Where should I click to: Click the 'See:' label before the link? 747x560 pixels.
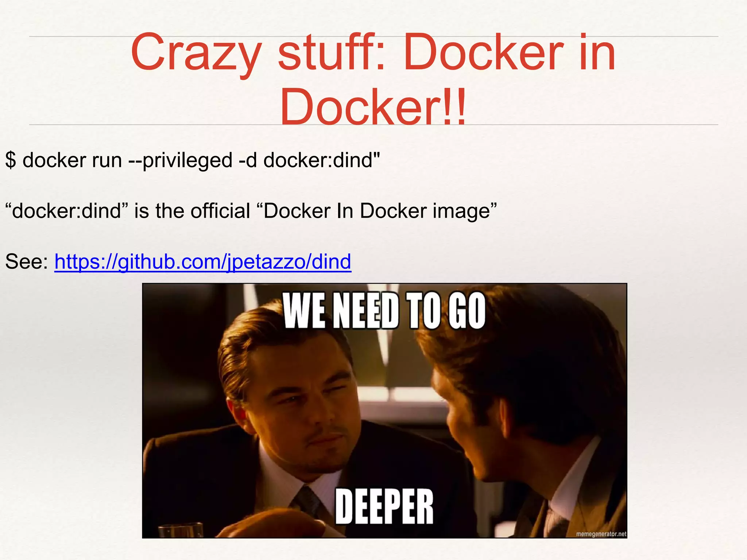point(27,261)
